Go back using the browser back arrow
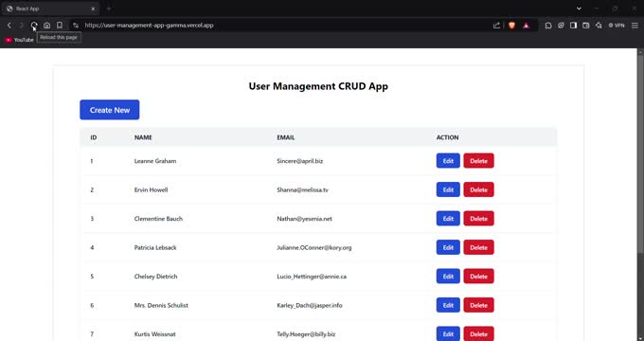644x341 pixels. 9,26
